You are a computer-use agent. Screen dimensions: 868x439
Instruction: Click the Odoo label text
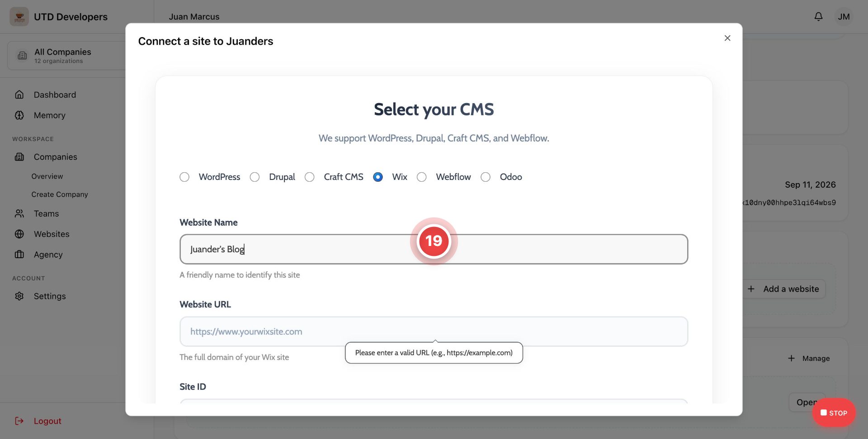point(511,177)
